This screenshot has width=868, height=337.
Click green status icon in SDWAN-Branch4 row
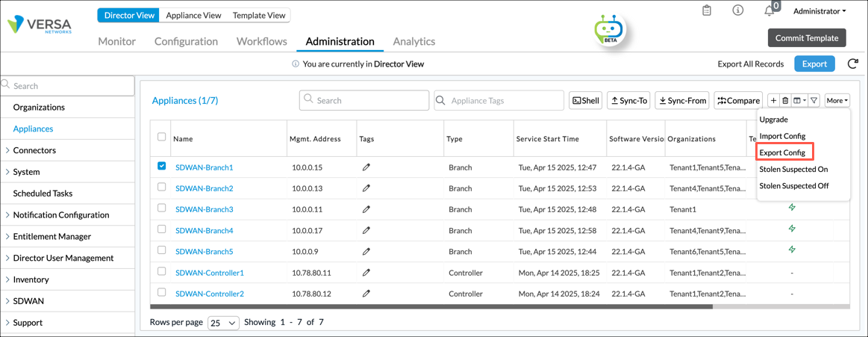(792, 229)
